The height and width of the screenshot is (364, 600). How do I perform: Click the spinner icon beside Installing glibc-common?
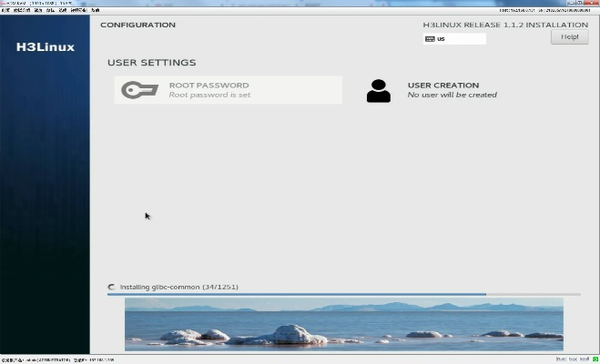(112, 287)
